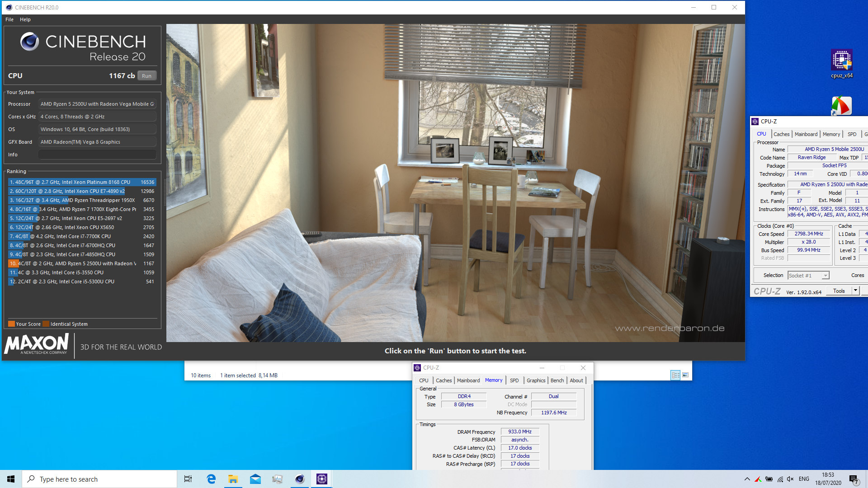Open Bench tab in lower CPU-Z window
This screenshot has height=488, width=868.
point(557,380)
